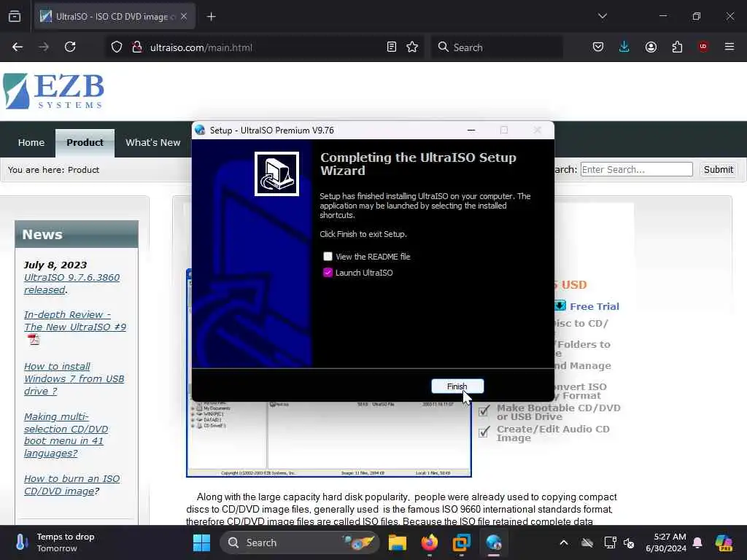Click the Create/Edit Audio CD checkmark icon

pos(484,432)
